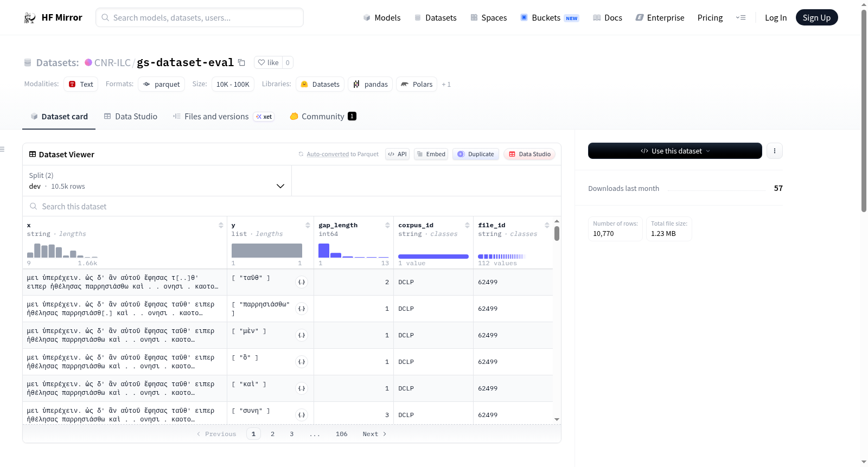
Task: Copy dataset name with the copy icon
Action: point(242,63)
